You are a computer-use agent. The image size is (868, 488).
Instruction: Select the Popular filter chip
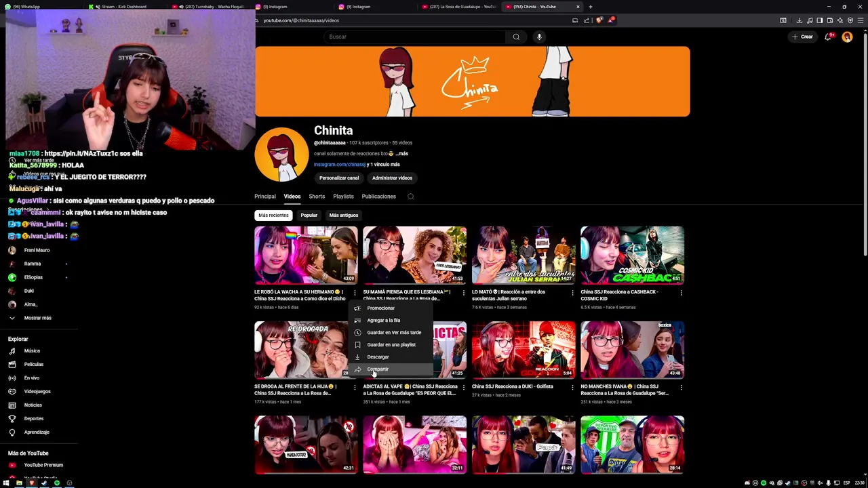pyautogui.click(x=309, y=216)
